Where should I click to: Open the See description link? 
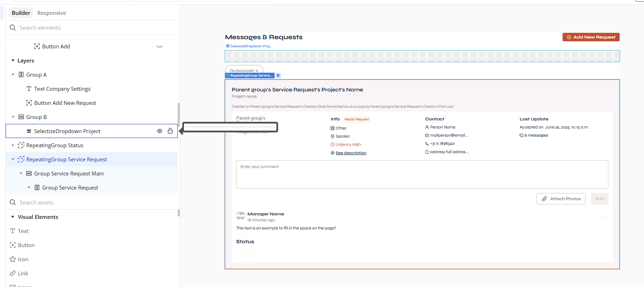(x=351, y=153)
